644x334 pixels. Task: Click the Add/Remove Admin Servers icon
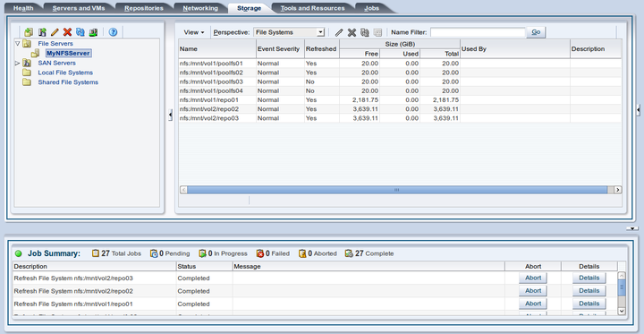(93, 32)
